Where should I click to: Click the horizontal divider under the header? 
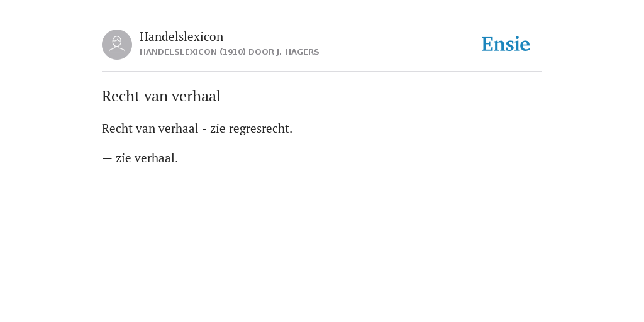point(322,72)
